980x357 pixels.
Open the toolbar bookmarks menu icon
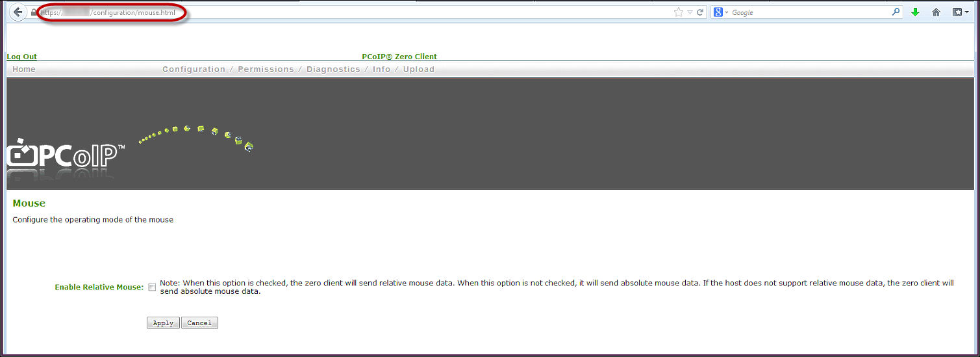pyautogui.click(x=960, y=12)
